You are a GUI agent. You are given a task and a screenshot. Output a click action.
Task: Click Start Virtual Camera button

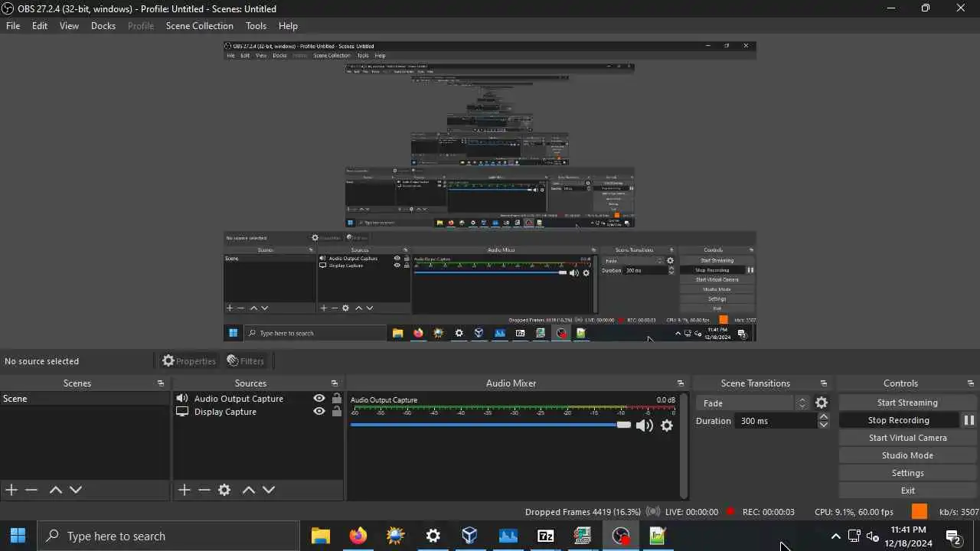pos(907,438)
